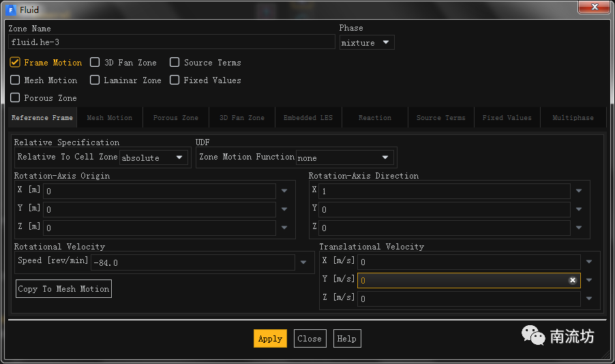The height and width of the screenshot is (364, 615).
Task: Click Copy To Mesh Motion button
Action: click(63, 289)
